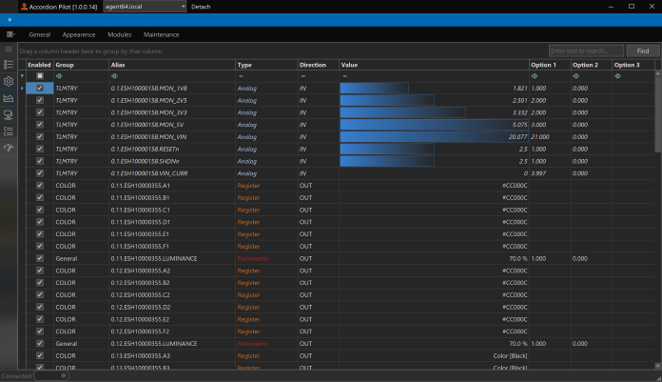Sort by the Value column header
The width and height of the screenshot is (662, 382).
pyautogui.click(x=434, y=65)
